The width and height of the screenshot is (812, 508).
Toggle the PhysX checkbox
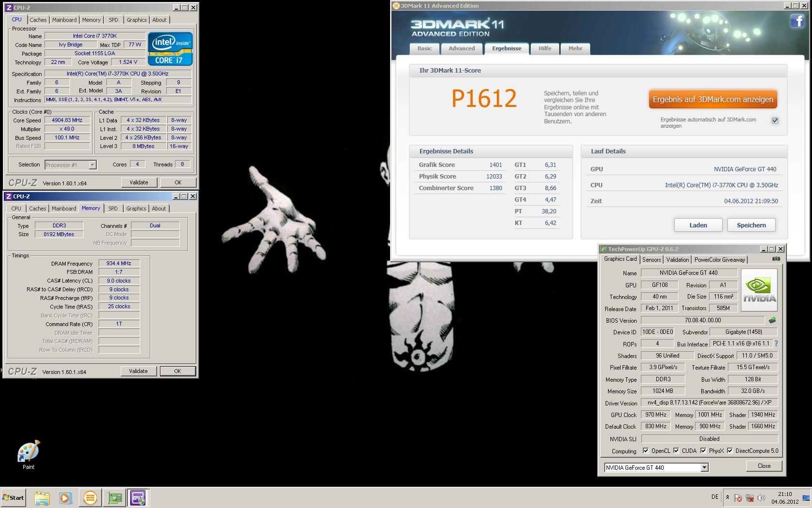click(703, 450)
